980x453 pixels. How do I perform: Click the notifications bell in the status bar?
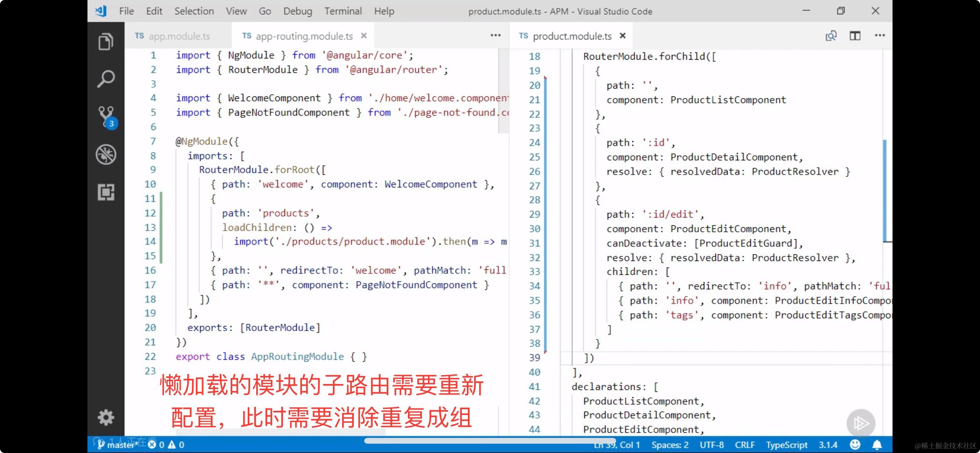point(877,445)
